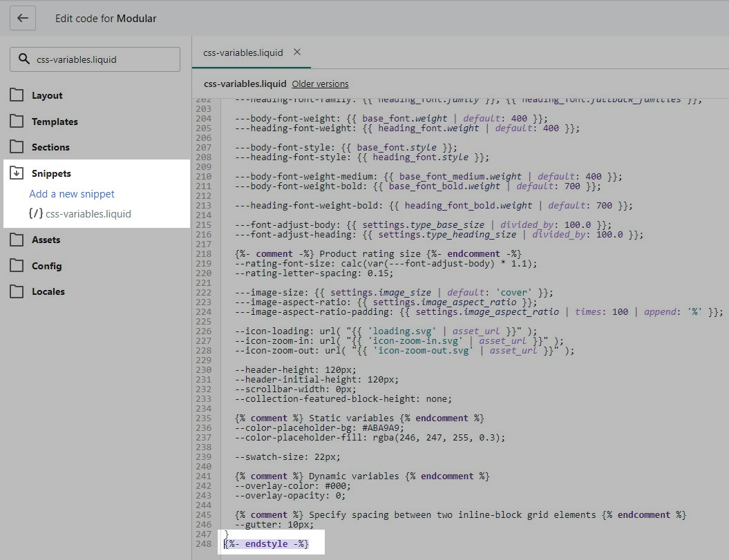The width and height of the screenshot is (729, 560).
Task: Click the Config folder icon
Action: tap(17, 265)
